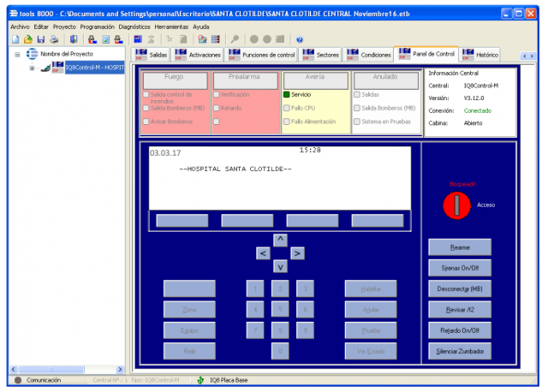
Task: Switch to the Histórico tab
Action: [x=479, y=55]
